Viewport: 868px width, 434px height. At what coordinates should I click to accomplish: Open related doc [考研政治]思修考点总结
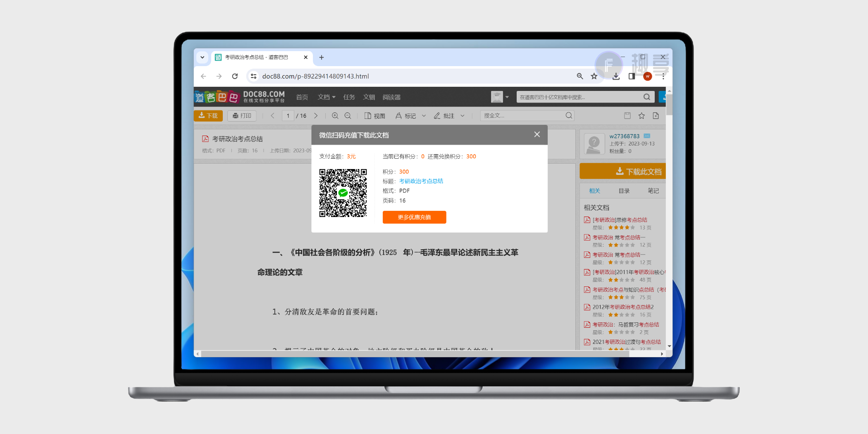[x=620, y=220]
